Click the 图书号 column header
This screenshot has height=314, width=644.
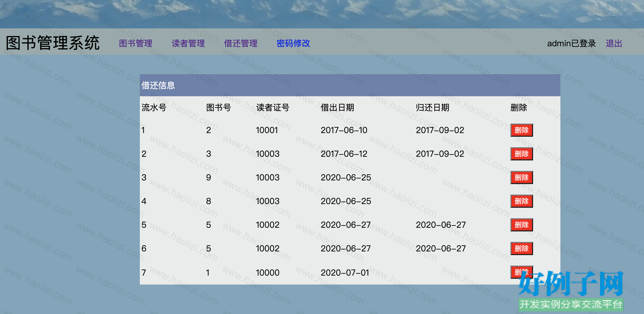point(219,108)
